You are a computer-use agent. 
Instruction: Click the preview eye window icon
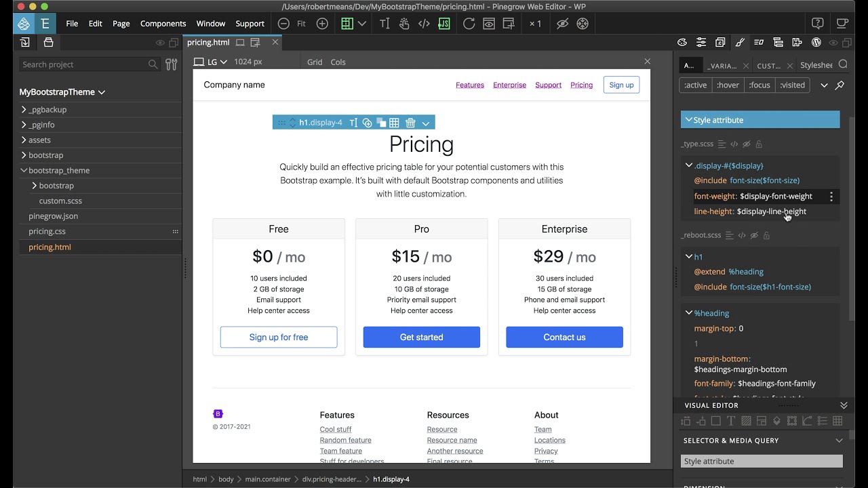[x=488, y=23]
